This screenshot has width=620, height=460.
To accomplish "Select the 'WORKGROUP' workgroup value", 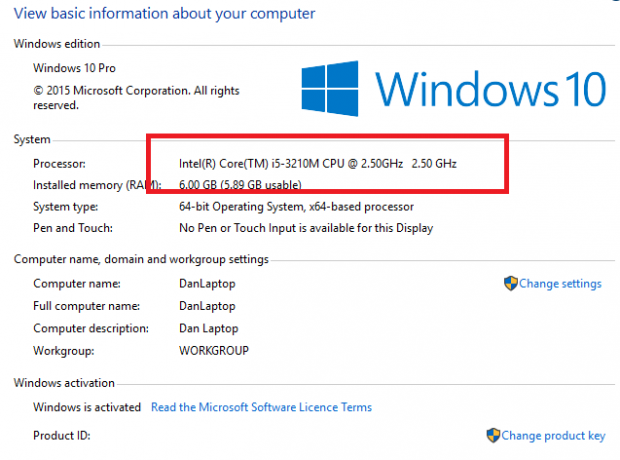I will click(214, 350).
